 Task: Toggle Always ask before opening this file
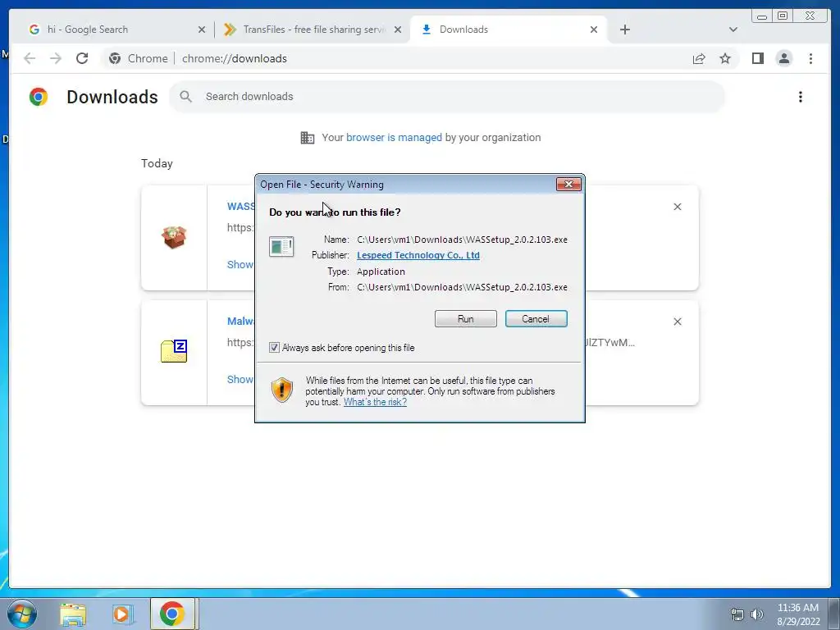click(x=274, y=348)
